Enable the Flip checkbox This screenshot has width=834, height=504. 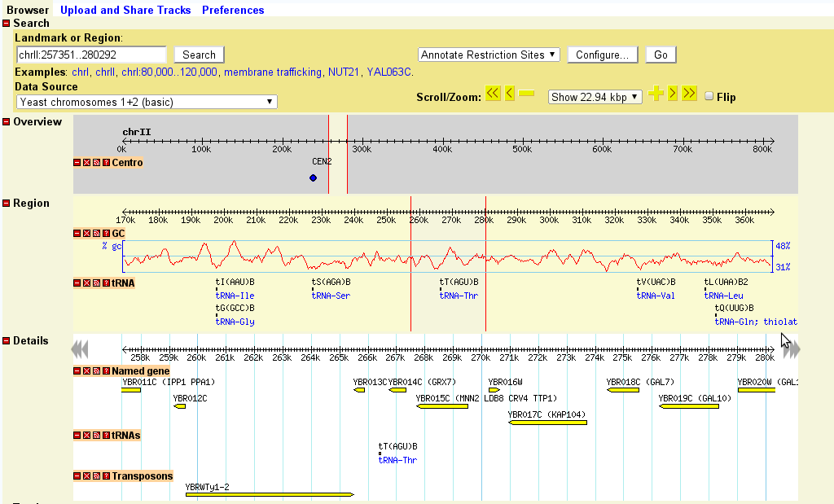point(709,96)
